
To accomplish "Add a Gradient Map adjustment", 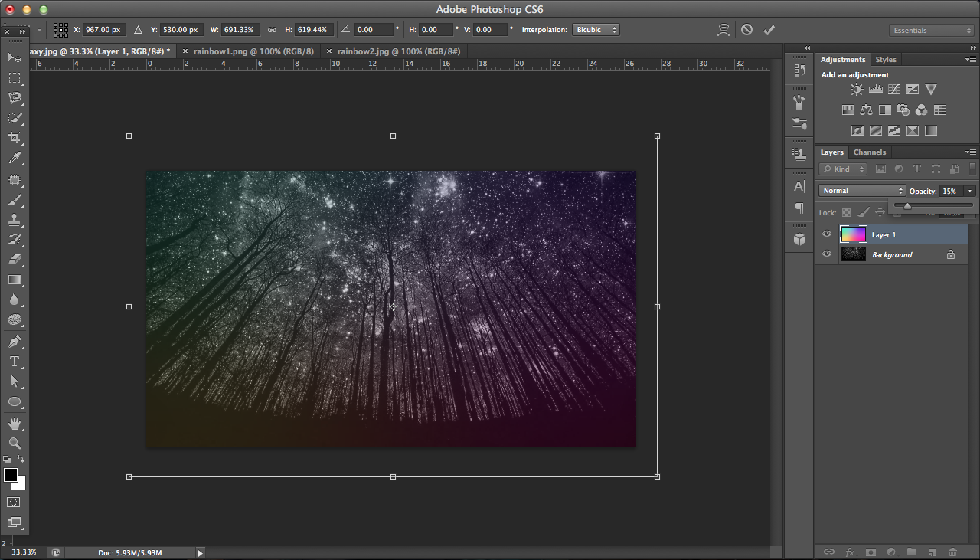I will [x=931, y=131].
